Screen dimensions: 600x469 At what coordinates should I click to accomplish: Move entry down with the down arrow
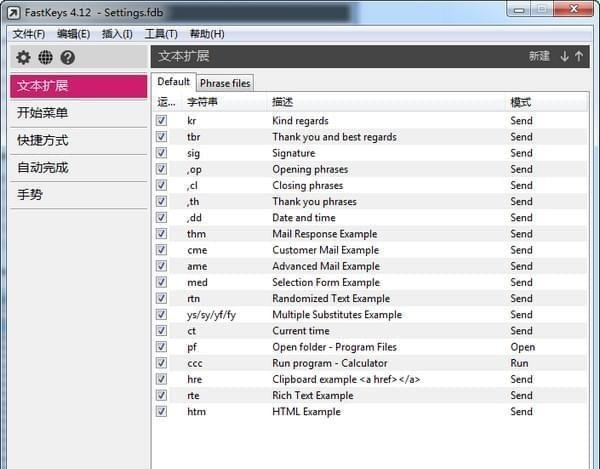[x=564, y=56]
